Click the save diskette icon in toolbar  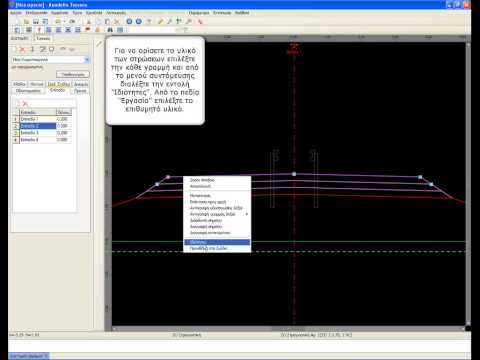pos(36,22)
